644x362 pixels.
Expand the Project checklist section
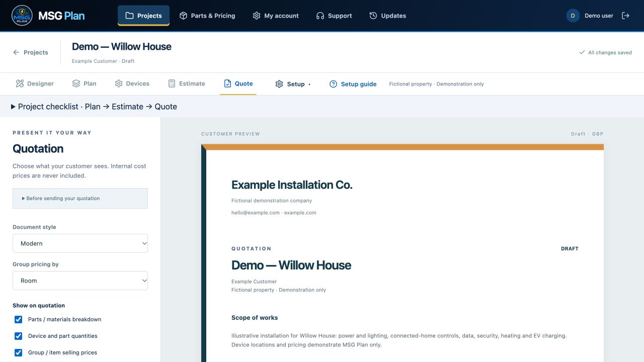(94, 107)
